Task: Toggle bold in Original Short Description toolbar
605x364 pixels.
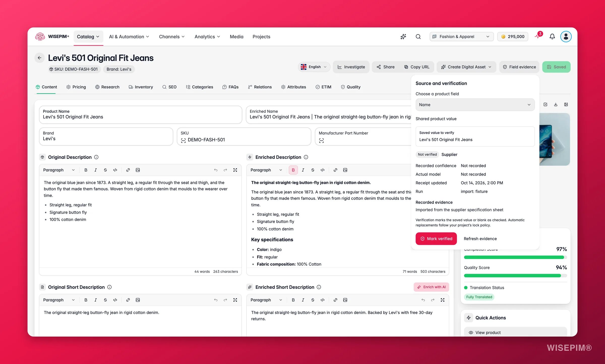Action: pos(86,300)
